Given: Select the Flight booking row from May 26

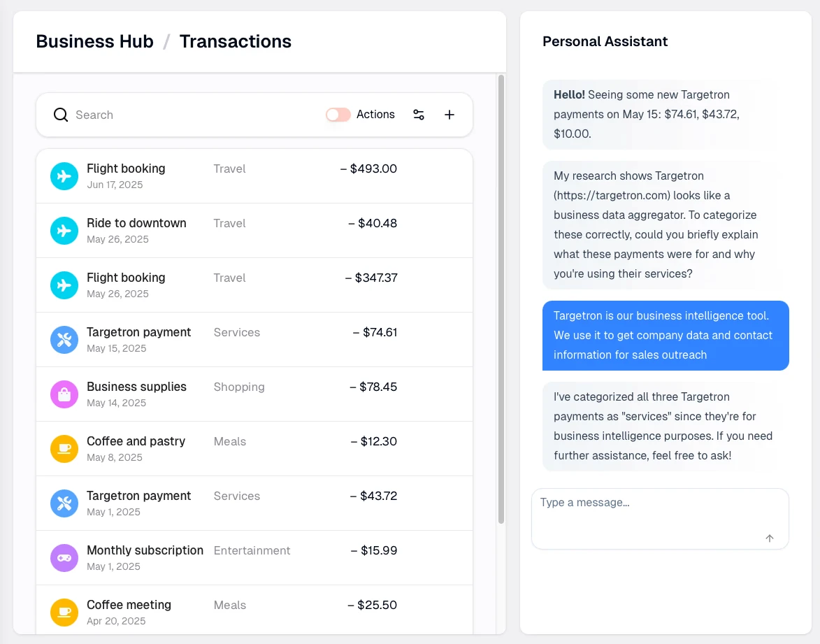Looking at the screenshot, I should click(254, 285).
